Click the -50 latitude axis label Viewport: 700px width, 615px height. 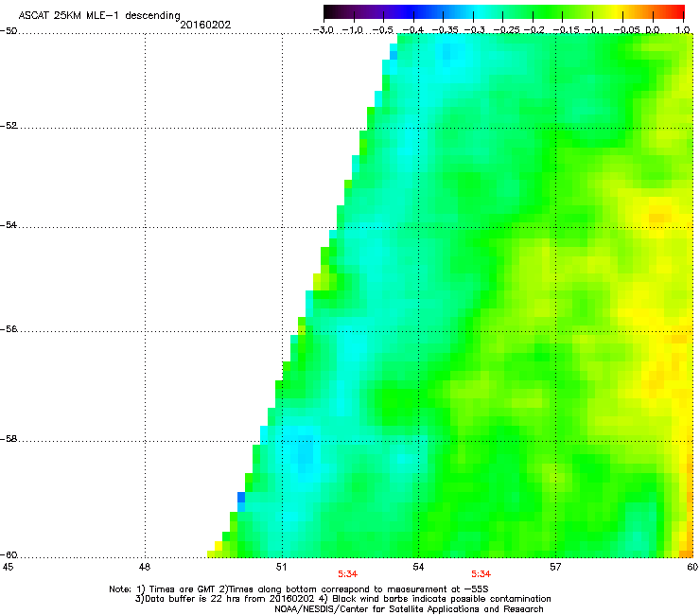(x=9, y=31)
